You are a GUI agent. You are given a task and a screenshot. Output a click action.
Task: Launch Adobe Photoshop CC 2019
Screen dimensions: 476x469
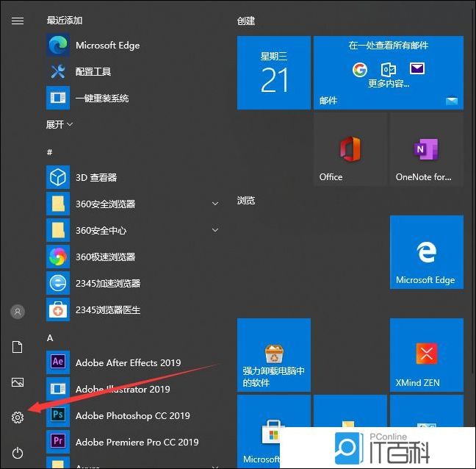point(132,415)
